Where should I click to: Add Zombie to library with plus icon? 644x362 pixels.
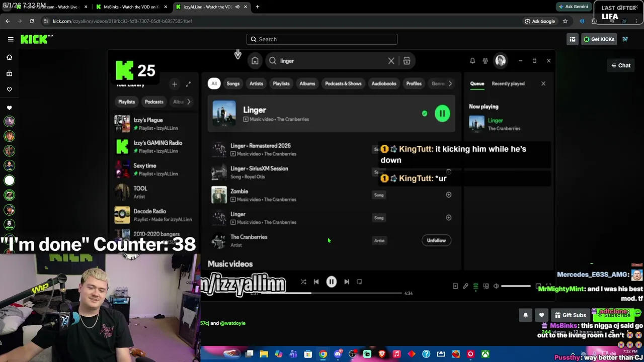tap(449, 195)
